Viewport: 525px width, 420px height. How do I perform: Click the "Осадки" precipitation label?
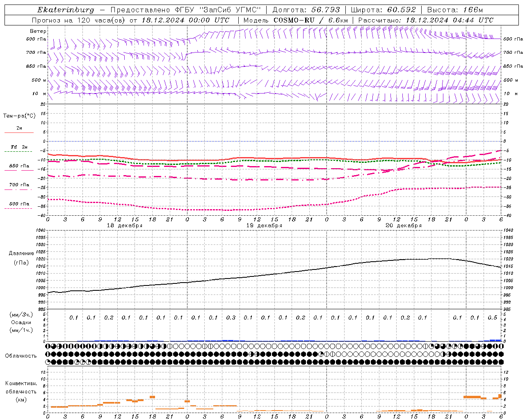(21, 322)
